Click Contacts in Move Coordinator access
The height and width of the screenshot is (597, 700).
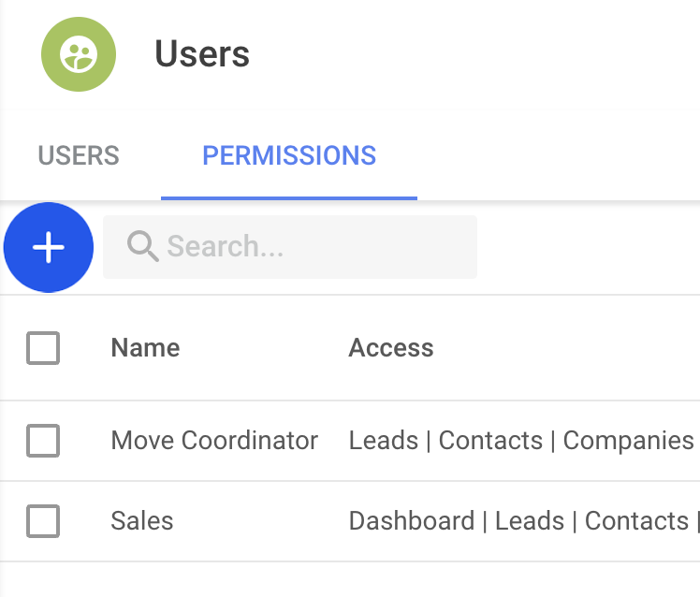pos(490,441)
